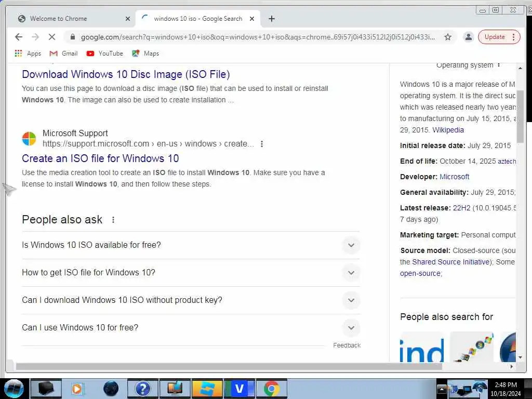
Task: Open the media player taskbar icon
Action: click(x=77, y=389)
